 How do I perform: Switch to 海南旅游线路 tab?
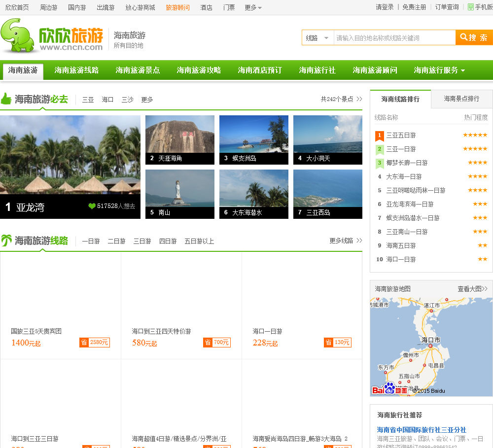click(x=76, y=70)
